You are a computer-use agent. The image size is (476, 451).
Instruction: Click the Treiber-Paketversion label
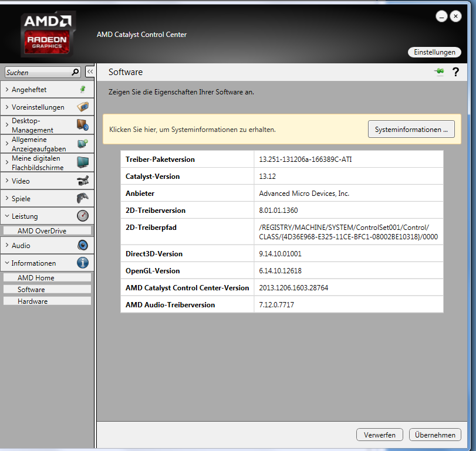point(160,160)
